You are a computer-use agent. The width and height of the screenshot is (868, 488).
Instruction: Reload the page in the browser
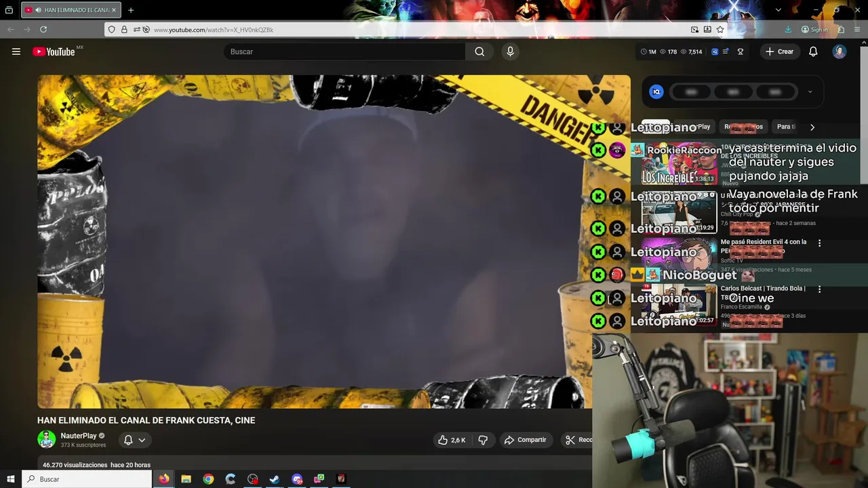(43, 30)
